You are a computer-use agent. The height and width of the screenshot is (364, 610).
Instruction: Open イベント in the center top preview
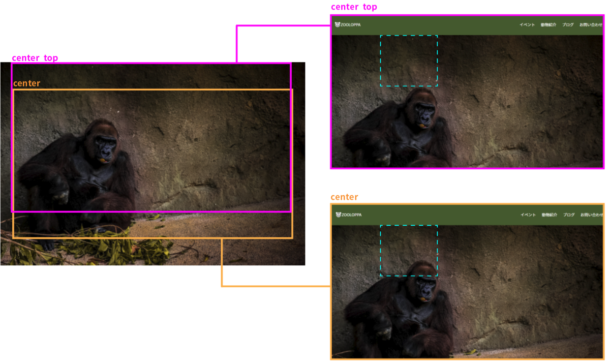[x=527, y=24]
